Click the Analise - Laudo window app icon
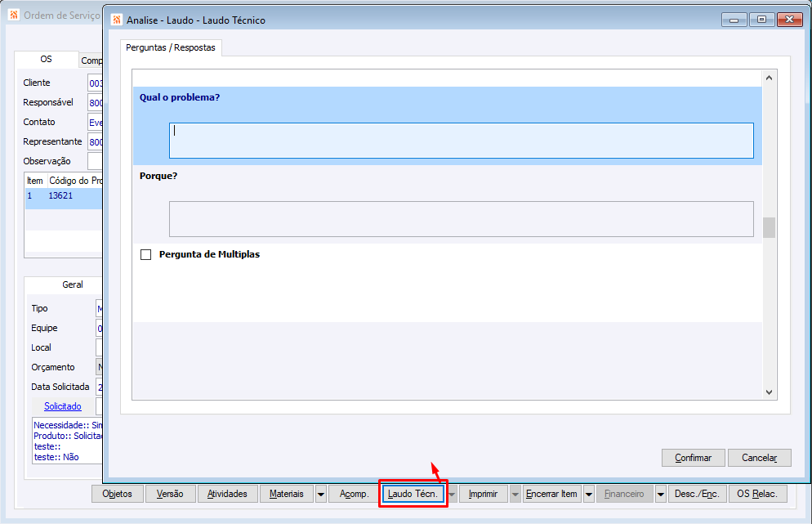This screenshot has width=812, height=524. (x=117, y=20)
